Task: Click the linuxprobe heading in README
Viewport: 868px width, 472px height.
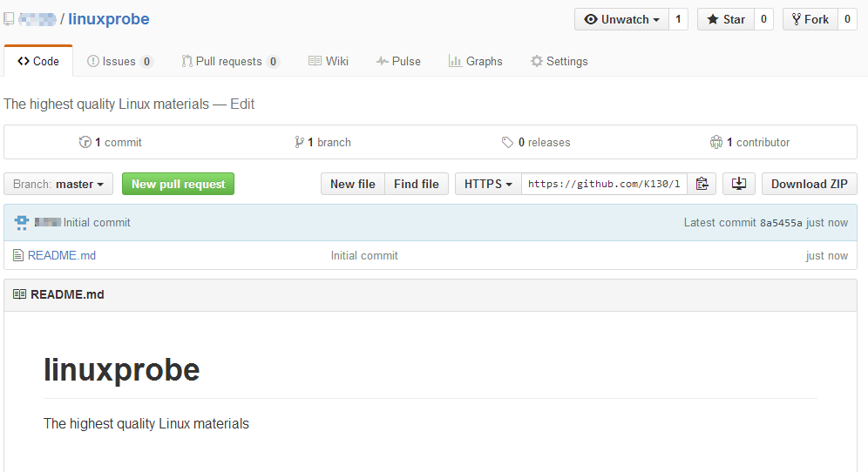Action: click(121, 369)
